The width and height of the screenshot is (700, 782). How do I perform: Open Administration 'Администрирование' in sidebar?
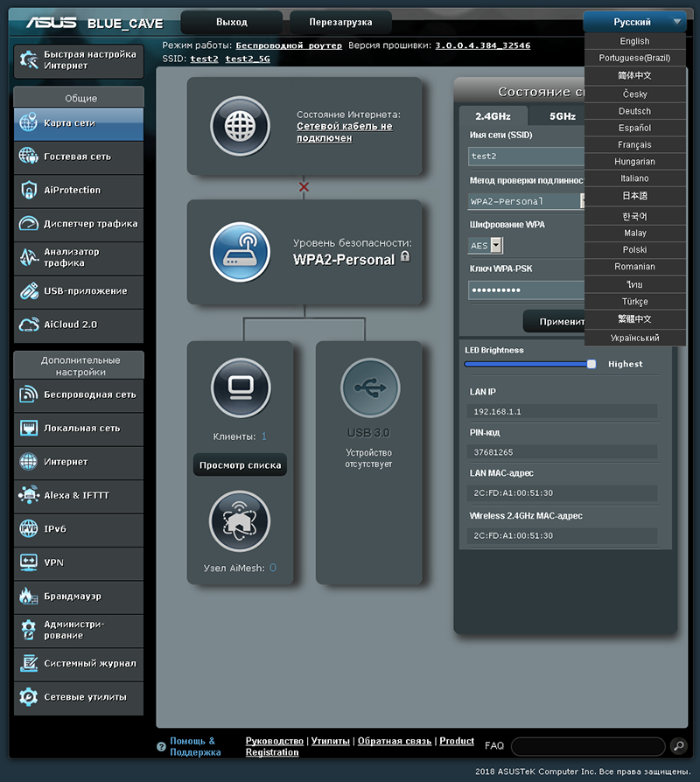coord(79,631)
